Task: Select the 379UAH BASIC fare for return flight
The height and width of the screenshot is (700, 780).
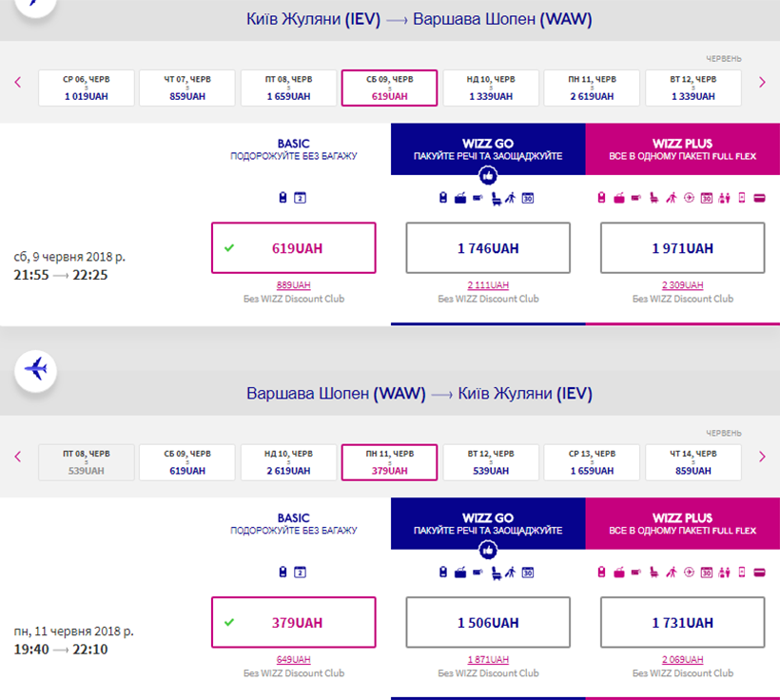Action: (294, 623)
